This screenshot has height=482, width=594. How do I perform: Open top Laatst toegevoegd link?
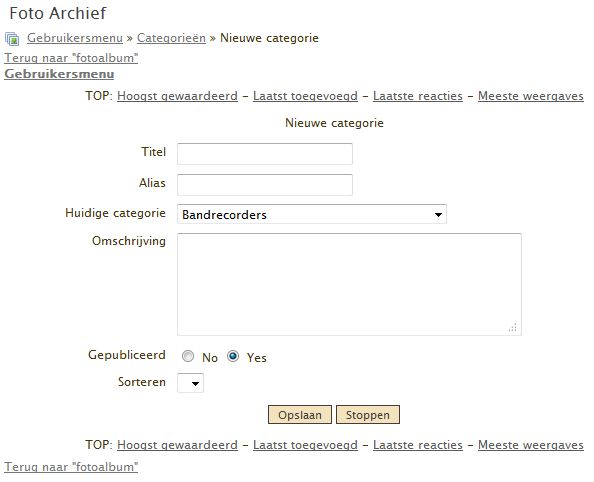[305, 96]
